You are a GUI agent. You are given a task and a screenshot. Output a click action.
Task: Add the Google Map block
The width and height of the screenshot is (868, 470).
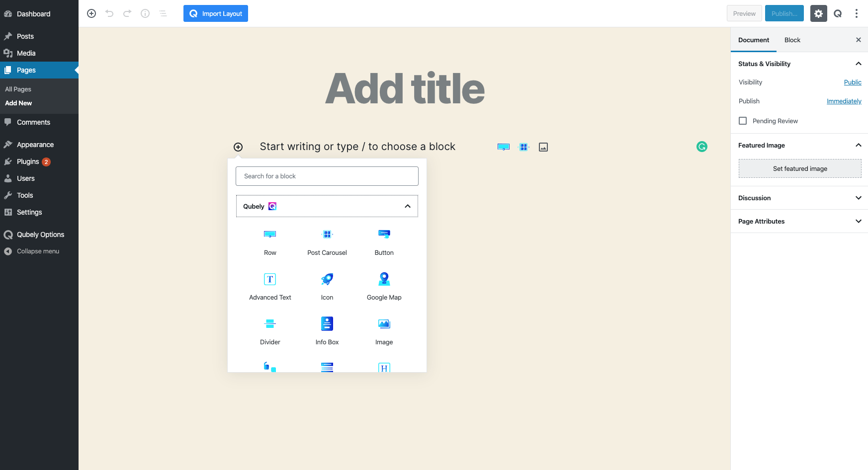pos(384,286)
